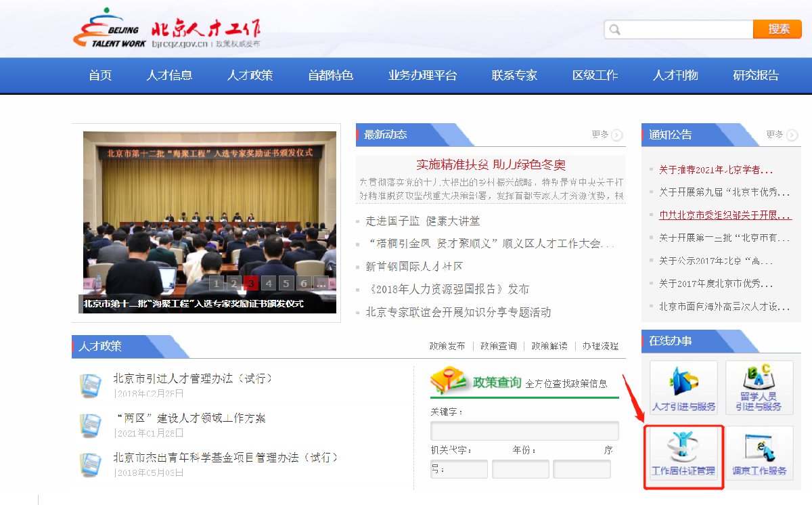Open notice 关于推荐2021年北京学者...
812x505 pixels.
(x=716, y=170)
